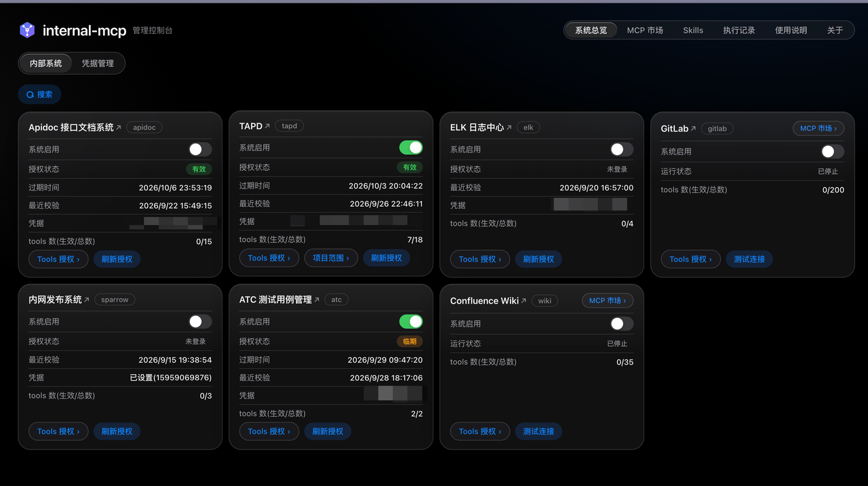Click the 有效 status badge on TAPD
Image resolution: width=868 pixels, height=486 pixels.
click(410, 167)
